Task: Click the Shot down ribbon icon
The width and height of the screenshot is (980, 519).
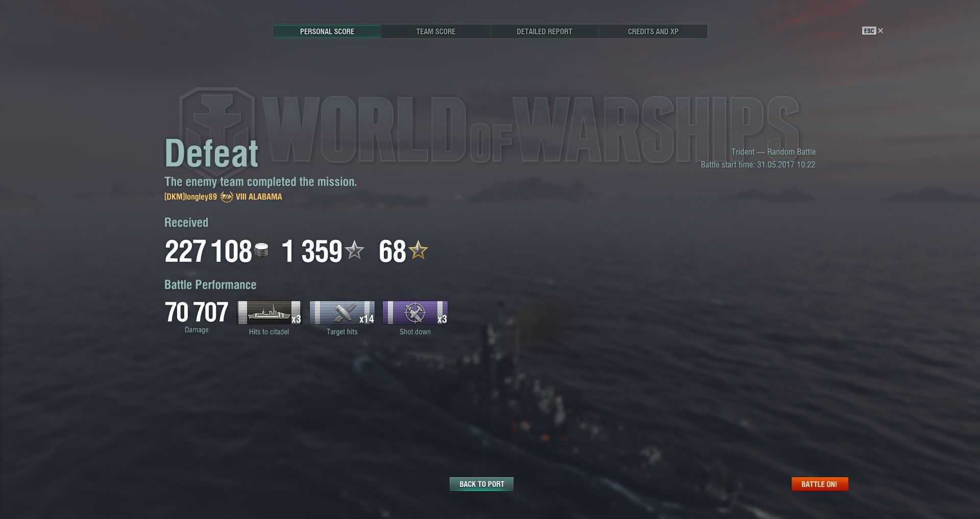Action: coord(415,312)
